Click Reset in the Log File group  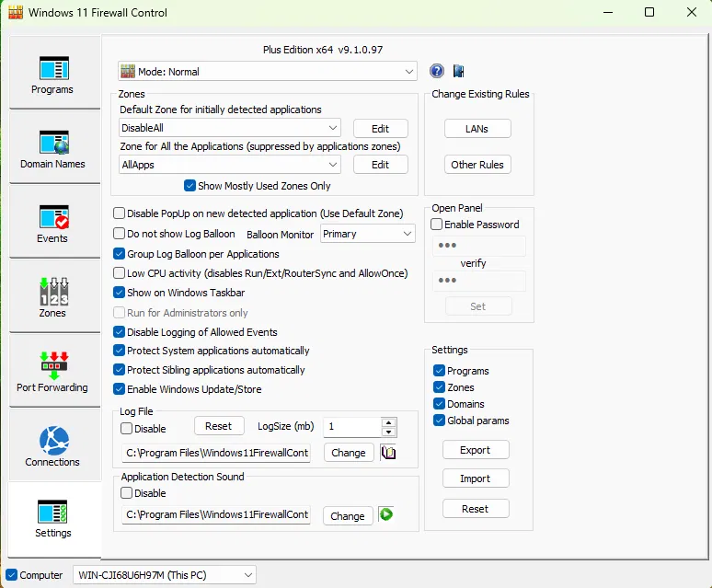coord(219,426)
